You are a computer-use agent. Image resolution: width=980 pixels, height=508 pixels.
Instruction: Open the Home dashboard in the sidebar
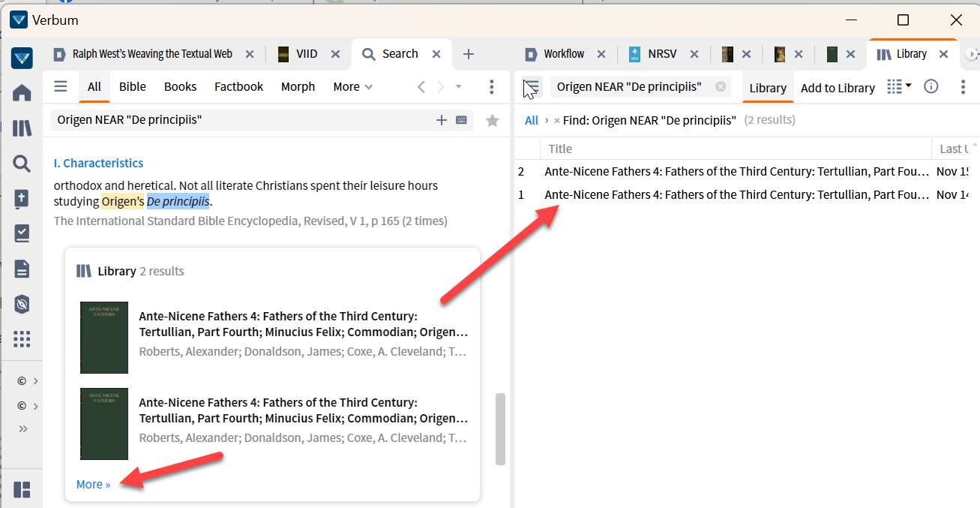click(22, 93)
